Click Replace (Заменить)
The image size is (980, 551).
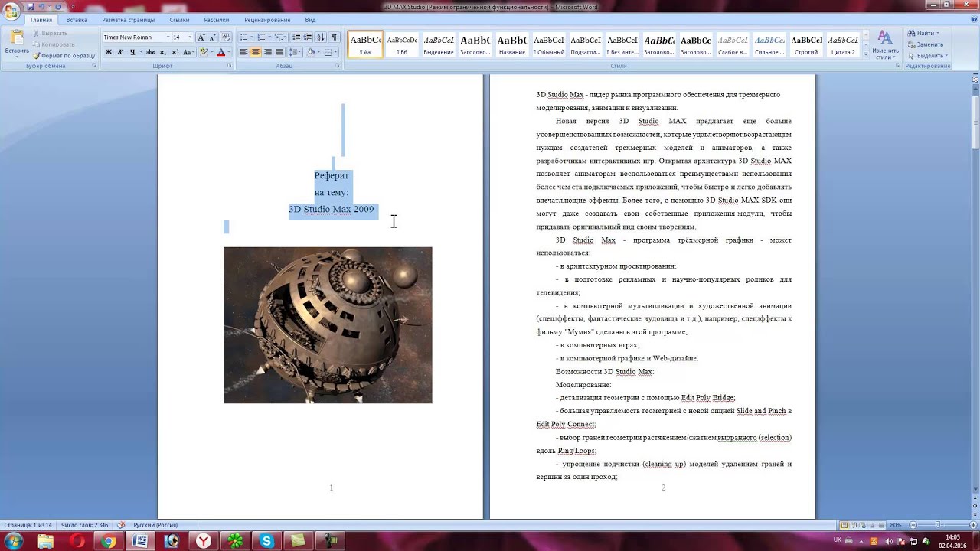point(925,44)
